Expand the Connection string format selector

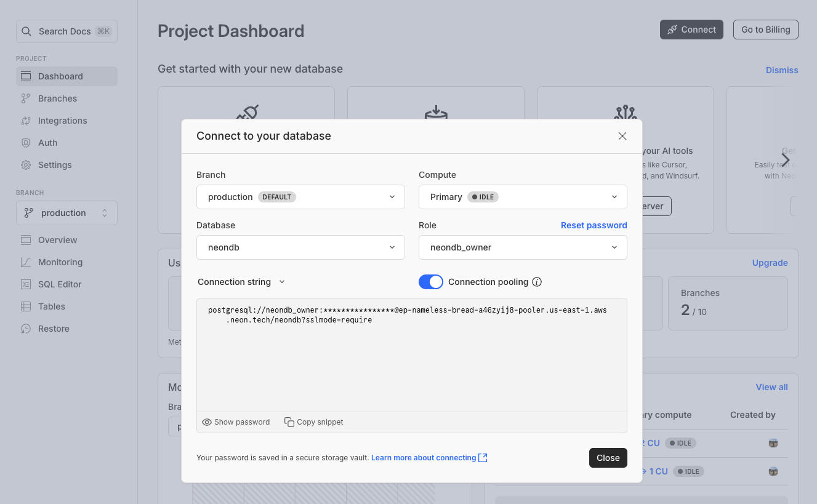pyautogui.click(x=241, y=282)
